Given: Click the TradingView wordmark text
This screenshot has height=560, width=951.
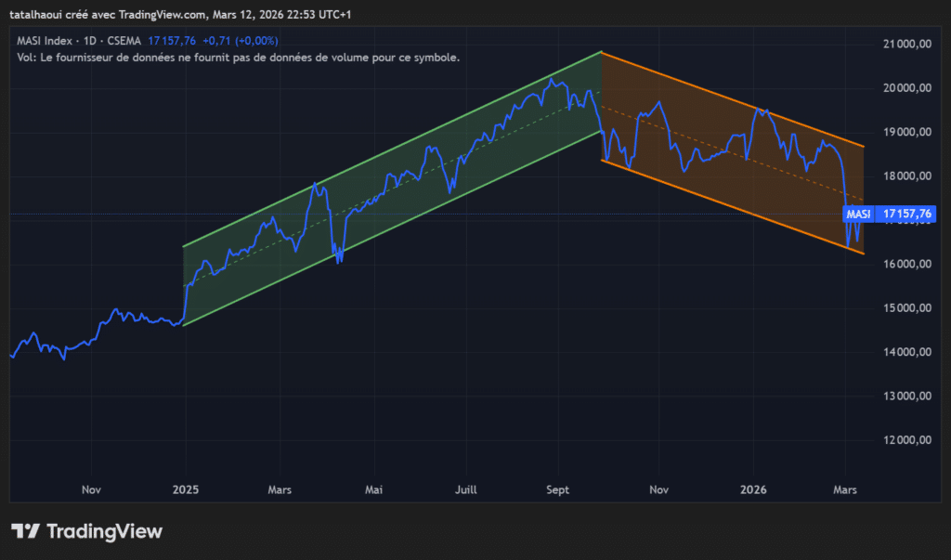Looking at the screenshot, I should (104, 531).
